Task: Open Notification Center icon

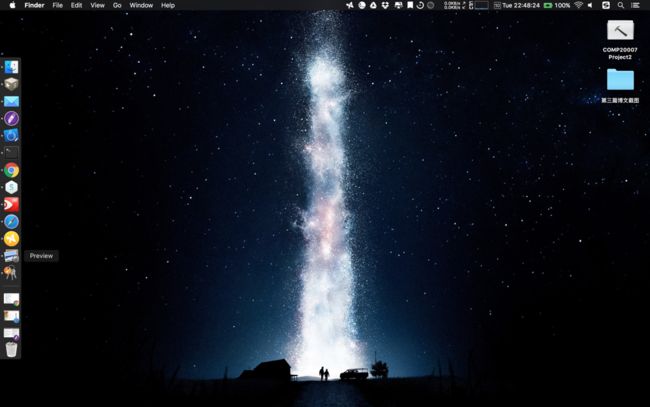Action: (x=635, y=5)
